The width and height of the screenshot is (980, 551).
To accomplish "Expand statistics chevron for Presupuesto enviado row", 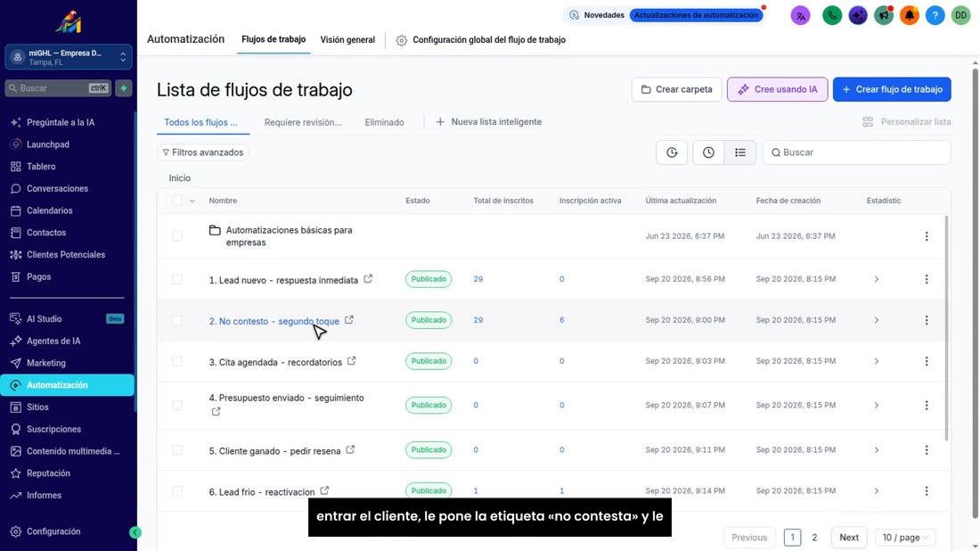I will point(877,406).
